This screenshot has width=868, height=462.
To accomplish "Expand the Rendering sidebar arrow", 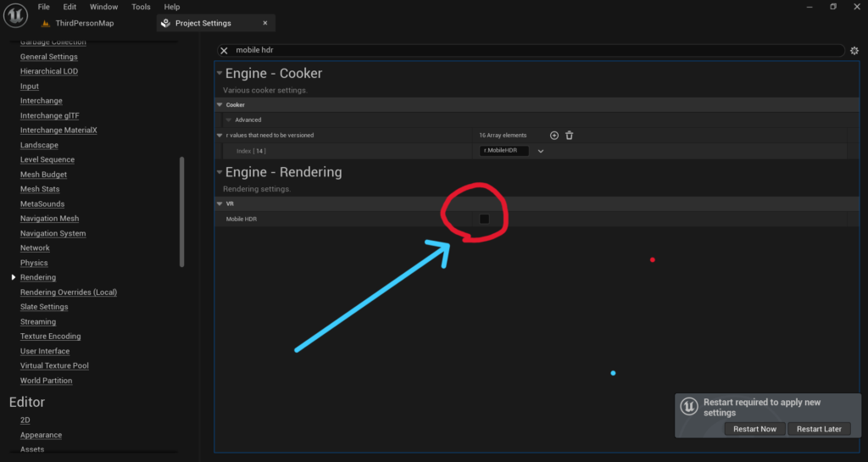I will [x=14, y=277].
